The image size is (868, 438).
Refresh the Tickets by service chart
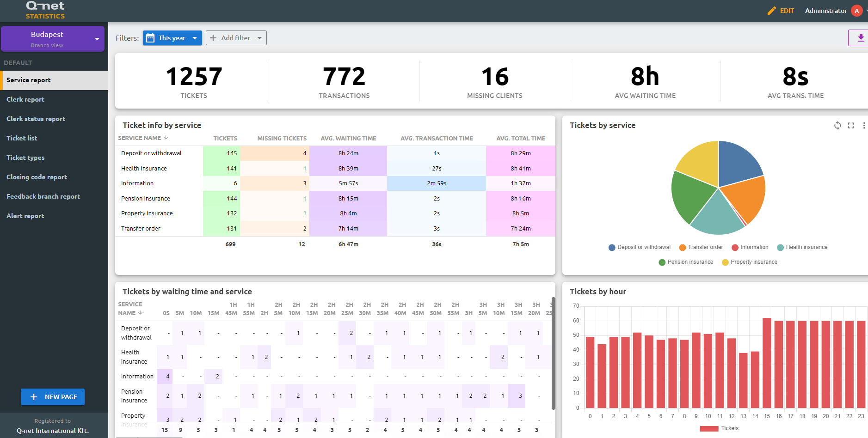coord(837,125)
